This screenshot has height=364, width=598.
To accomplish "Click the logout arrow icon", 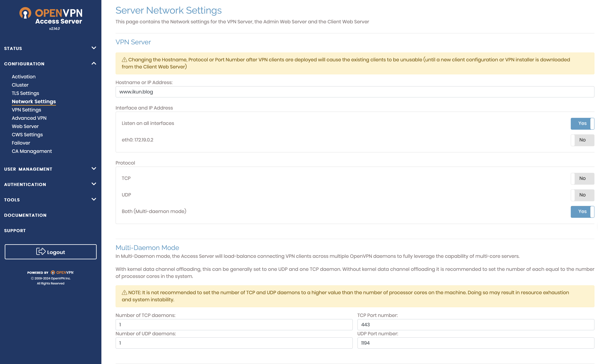I will 41,251.
